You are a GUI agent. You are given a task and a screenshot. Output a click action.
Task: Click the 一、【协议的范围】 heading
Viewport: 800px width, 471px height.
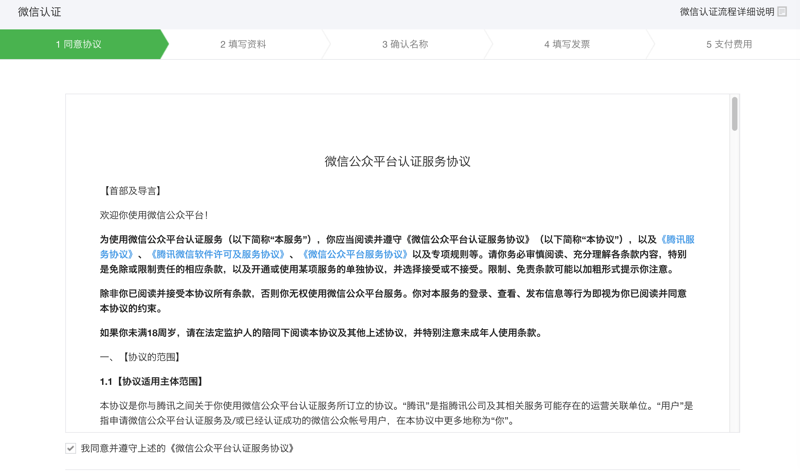[141, 357]
